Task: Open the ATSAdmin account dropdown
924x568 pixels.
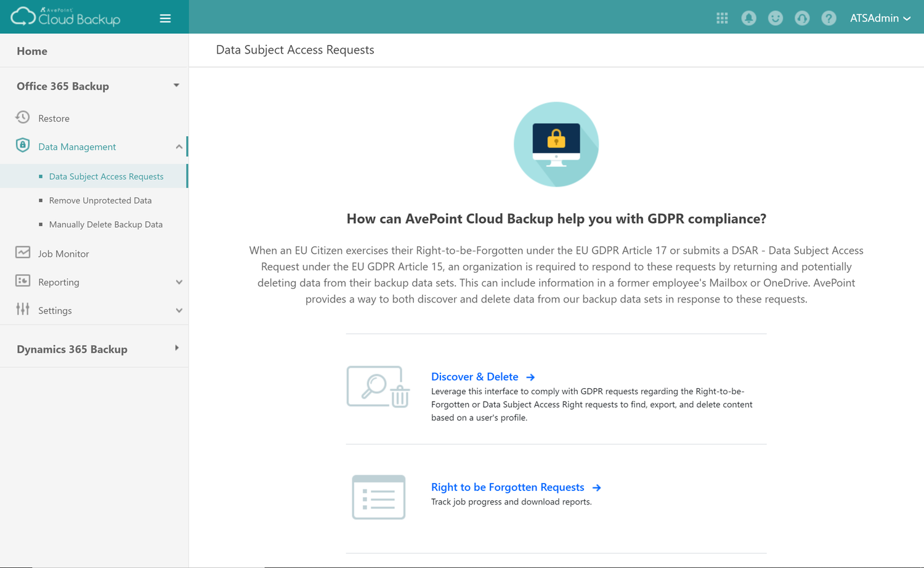Action: [x=880, y=18]
